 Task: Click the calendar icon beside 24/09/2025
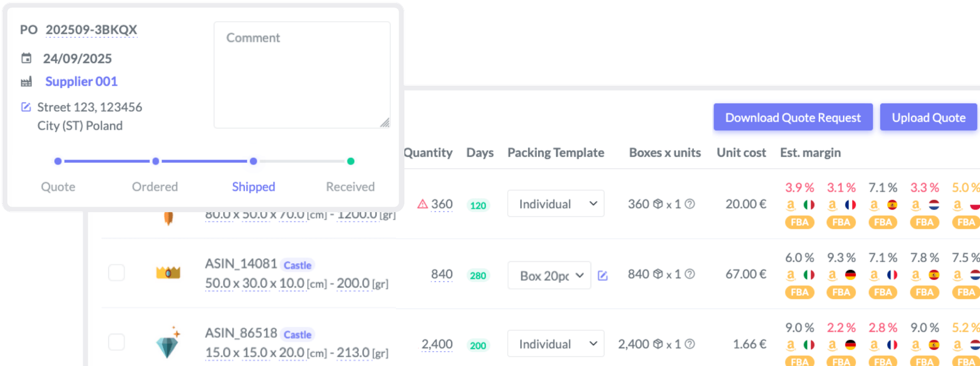26,58
